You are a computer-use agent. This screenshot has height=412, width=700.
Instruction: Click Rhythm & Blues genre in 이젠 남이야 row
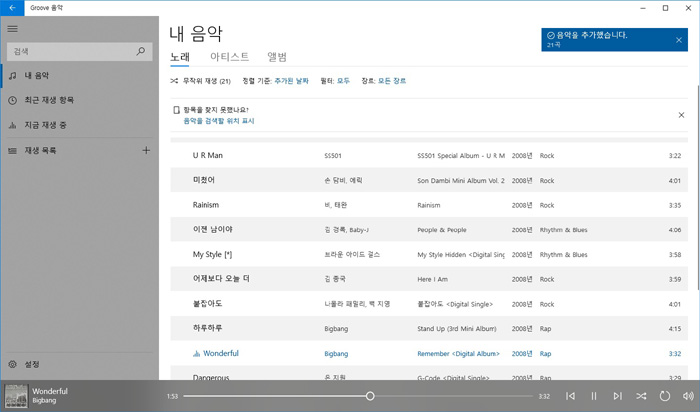(563, 230)
